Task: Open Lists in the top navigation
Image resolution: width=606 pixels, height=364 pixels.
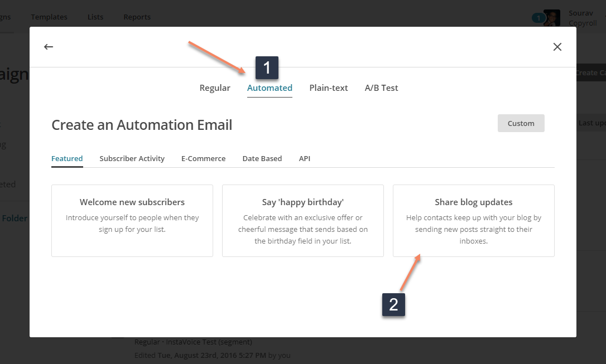Action: (x=95, y=17)
